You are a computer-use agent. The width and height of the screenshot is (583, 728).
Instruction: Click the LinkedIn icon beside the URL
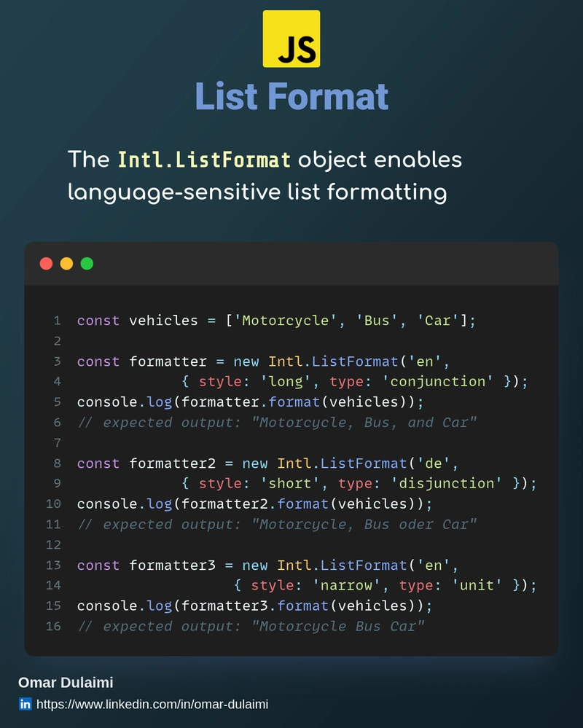point(26,704)
